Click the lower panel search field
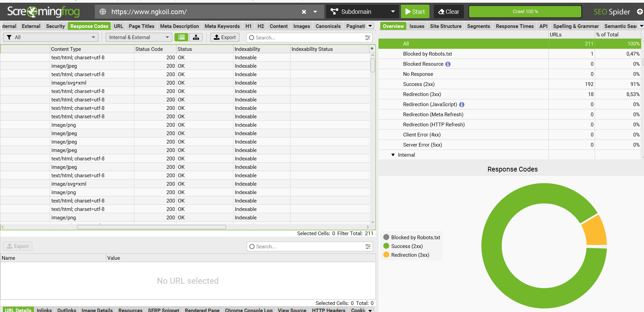 point(310,247)
